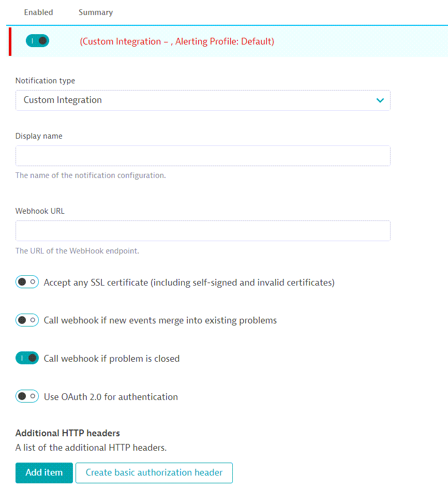Image resolution: width=448 pixels, height=489 pixels.
Task: Switch to the Summary tab
Action: (95, 12)
